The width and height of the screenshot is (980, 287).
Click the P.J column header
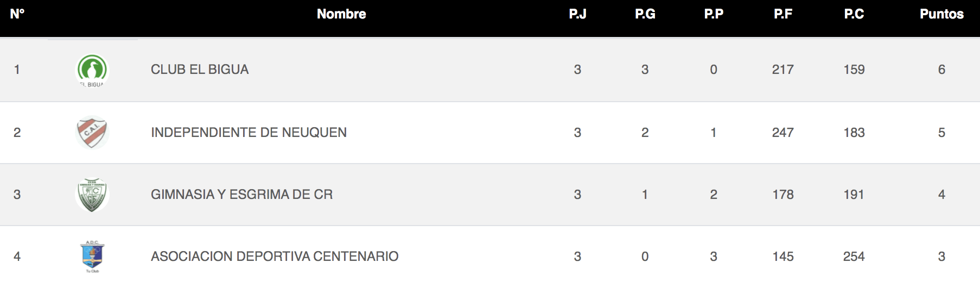click(577, 14)
